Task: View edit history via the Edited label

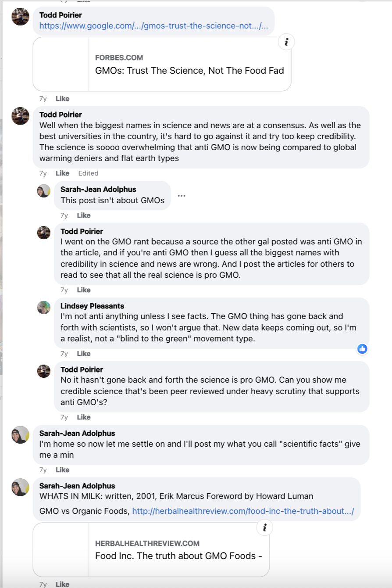Action: pyautogui.click(x=88, y=173)
